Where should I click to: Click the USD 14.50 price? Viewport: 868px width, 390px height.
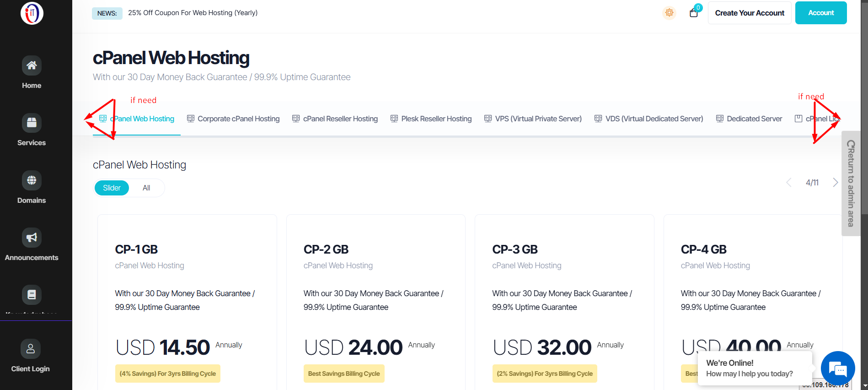pos(163,347)
